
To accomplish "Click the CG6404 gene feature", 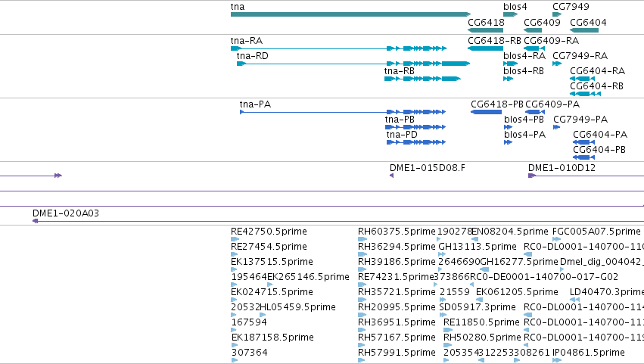I will coord(584,30).
